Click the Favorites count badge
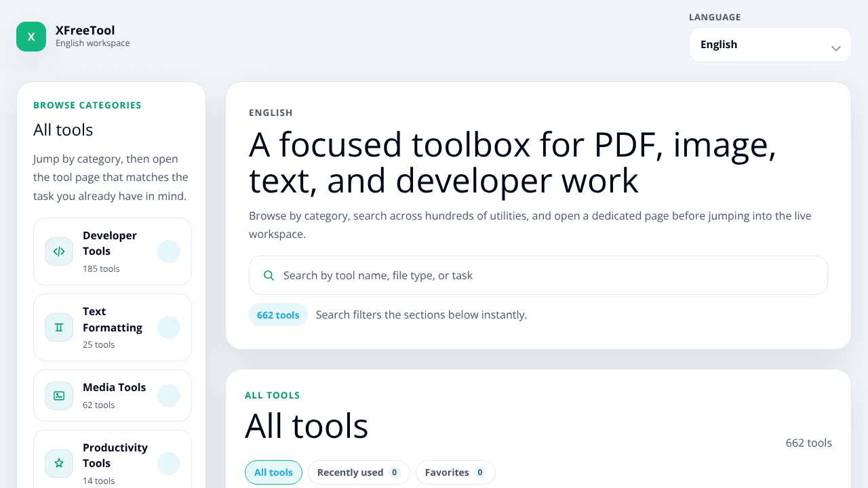This screenshot has height=488, width=868. tap(480, 472)
